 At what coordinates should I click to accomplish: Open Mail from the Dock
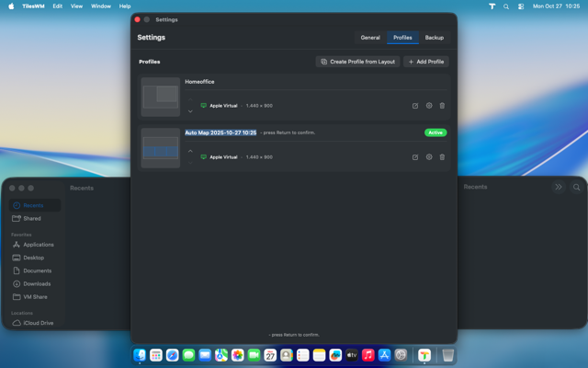(x=205, y=355)
